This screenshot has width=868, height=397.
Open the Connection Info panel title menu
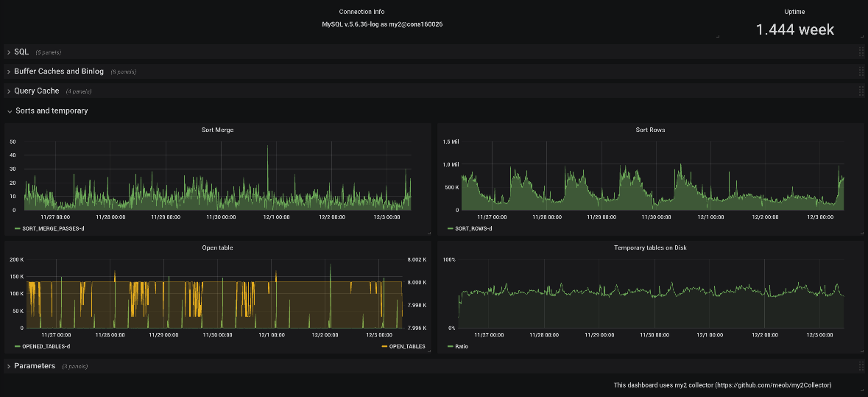tap(361, 12)
